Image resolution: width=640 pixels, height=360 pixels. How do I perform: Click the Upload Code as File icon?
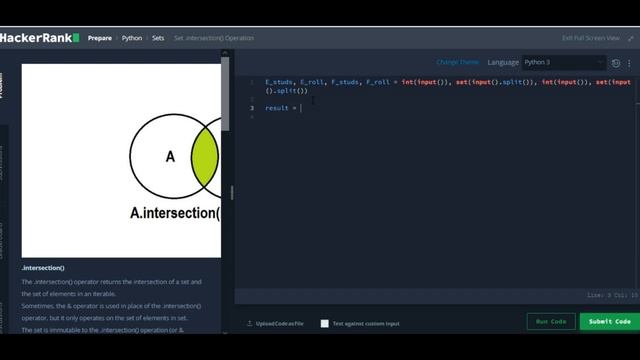coord(249,323)
